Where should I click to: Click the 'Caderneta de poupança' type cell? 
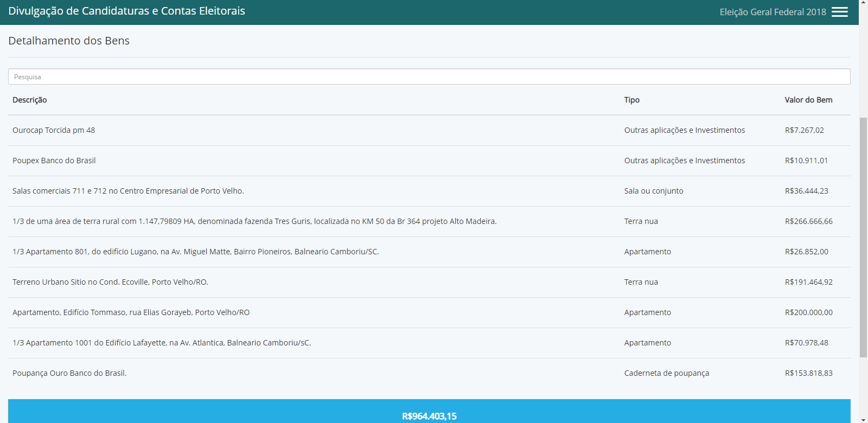point(666,373)
